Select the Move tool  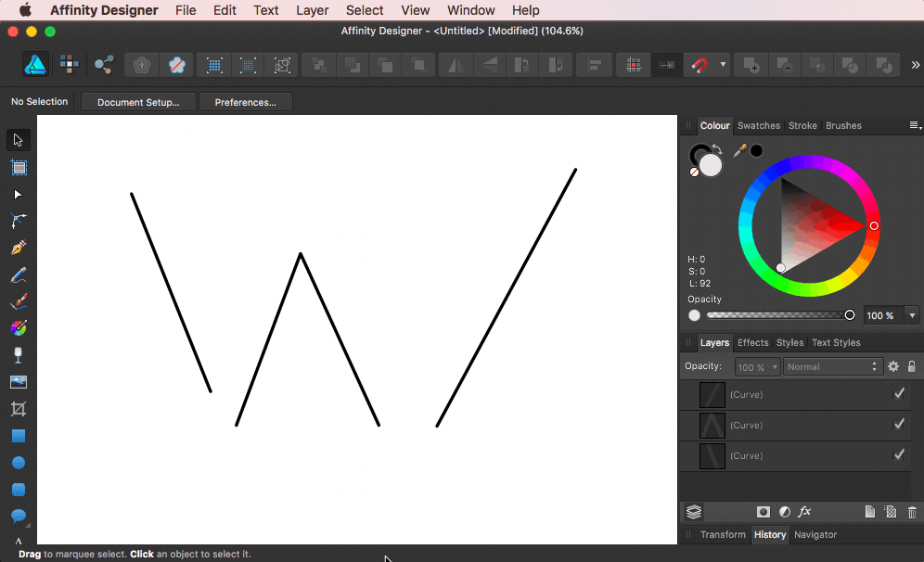click(x=17, y=139)
